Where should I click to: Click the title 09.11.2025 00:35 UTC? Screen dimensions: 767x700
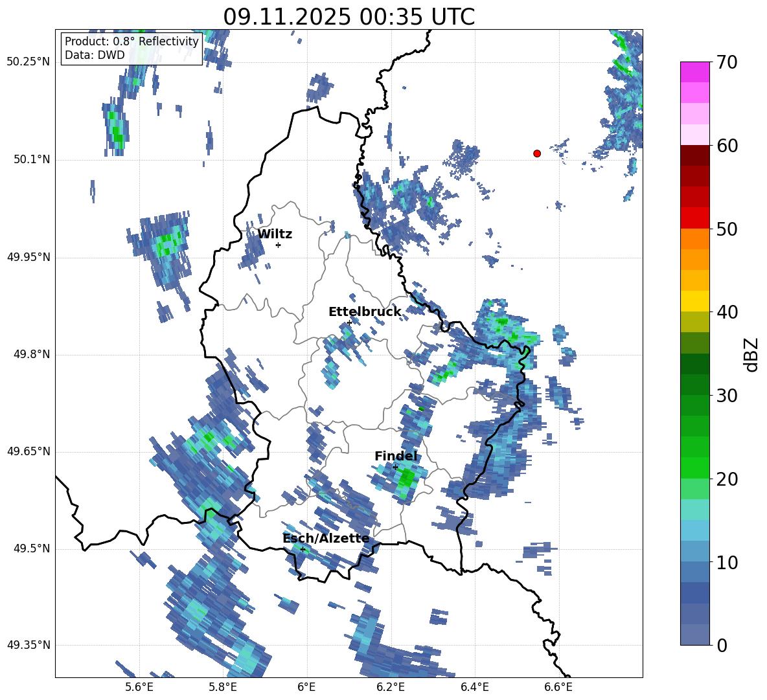[349, 17]
